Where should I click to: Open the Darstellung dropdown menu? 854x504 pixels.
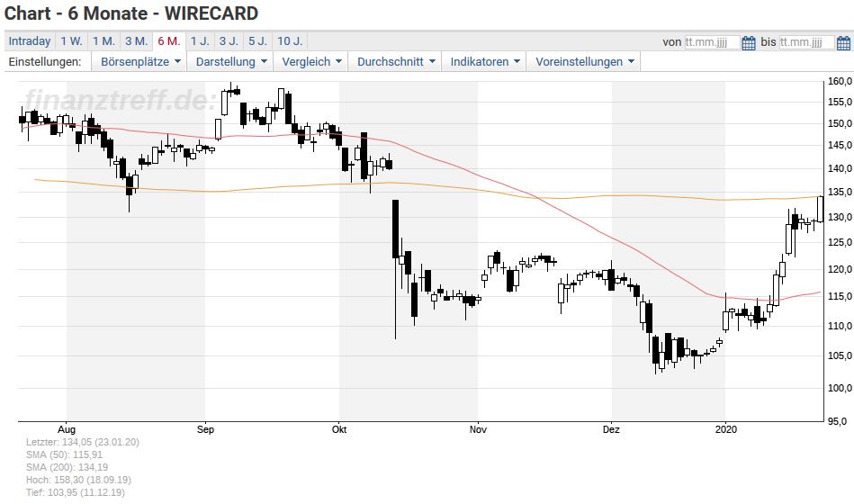point(231,61)
